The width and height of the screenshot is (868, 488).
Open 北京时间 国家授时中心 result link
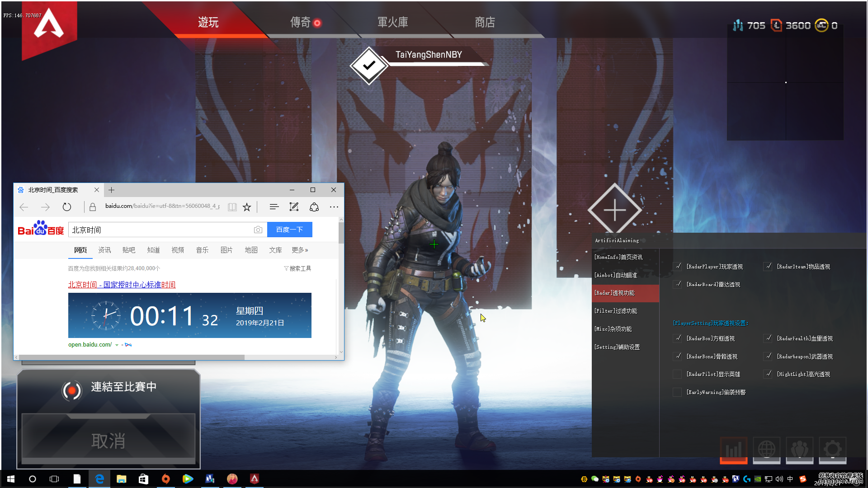[122, 285]
